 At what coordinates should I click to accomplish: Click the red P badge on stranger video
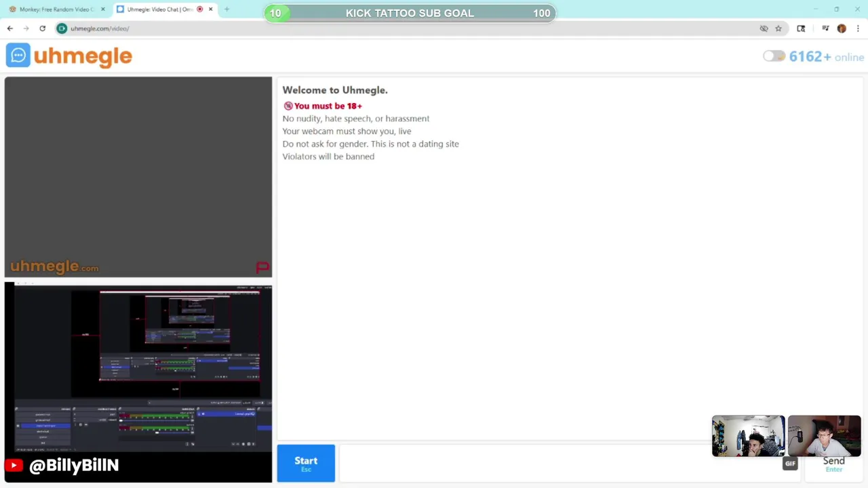pyautogui.click(x=262, y=268)
